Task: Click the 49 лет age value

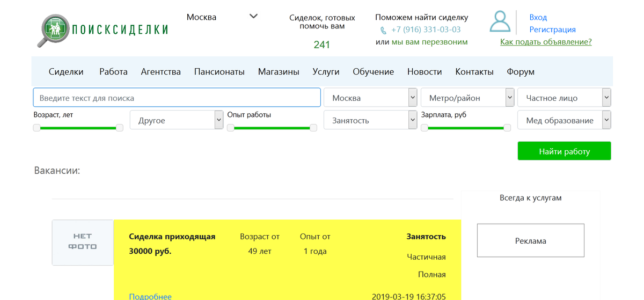Action: click(x=260, y=251)
